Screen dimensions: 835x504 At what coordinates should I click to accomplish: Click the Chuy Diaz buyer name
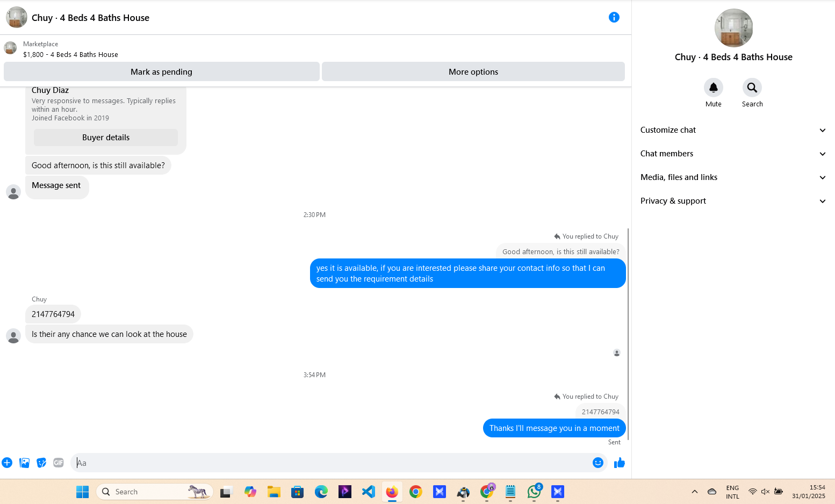(50, 90)
